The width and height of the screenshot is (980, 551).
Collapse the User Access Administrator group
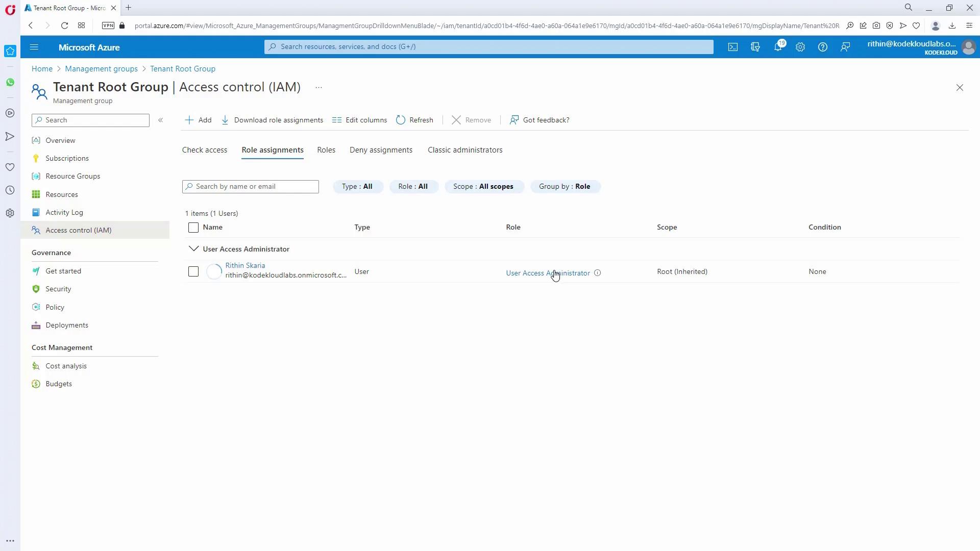point(193,249)
